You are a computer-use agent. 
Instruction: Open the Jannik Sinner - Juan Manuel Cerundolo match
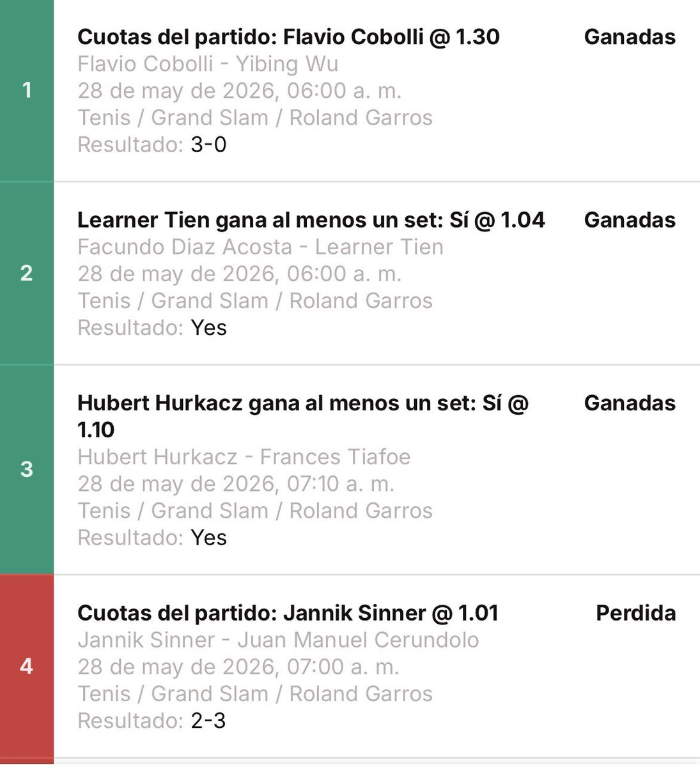click(278, 640)
